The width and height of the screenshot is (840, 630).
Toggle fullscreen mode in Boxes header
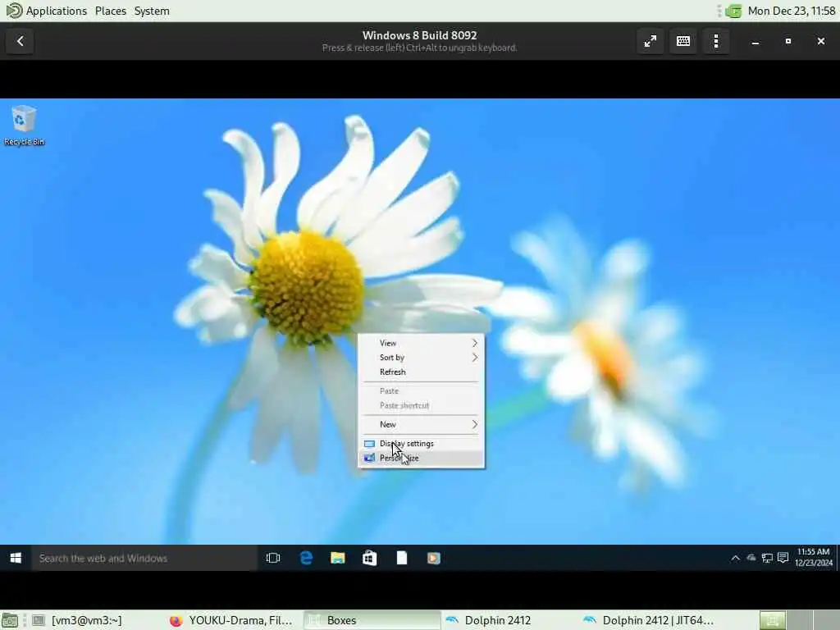(650, 41)
